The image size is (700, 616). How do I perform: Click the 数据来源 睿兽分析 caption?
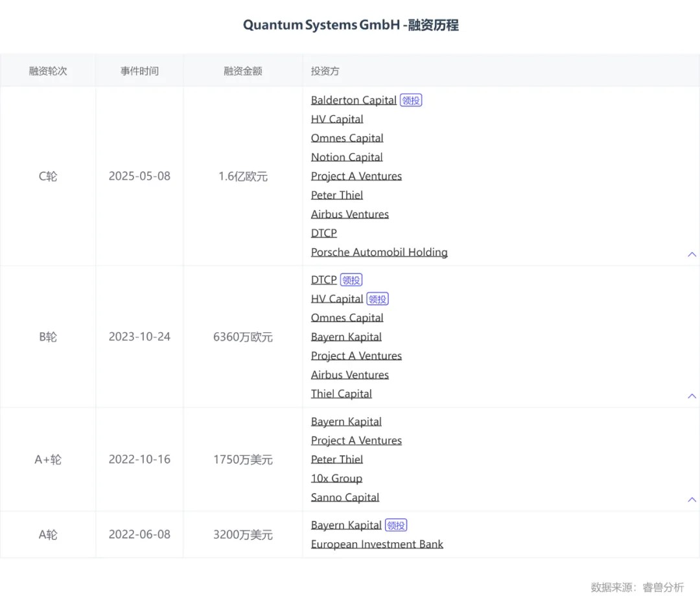point(637,587)
